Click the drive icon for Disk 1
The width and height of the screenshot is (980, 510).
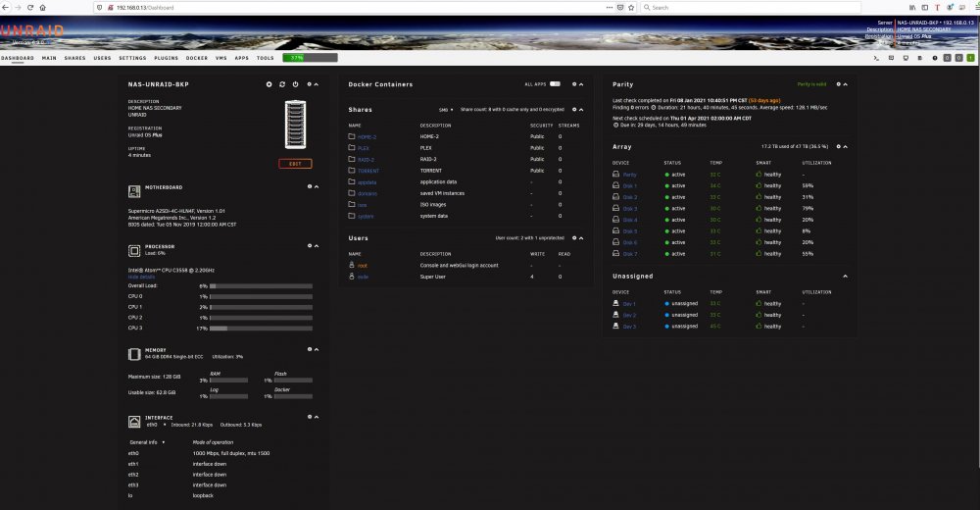pos(615,185)
